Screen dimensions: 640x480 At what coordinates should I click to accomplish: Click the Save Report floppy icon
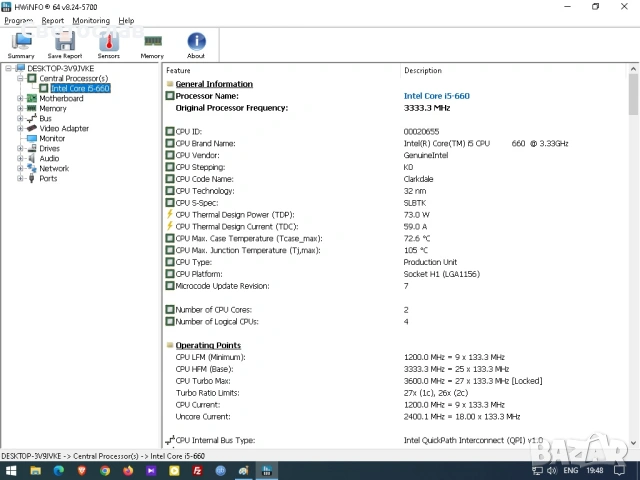point(65,45)
